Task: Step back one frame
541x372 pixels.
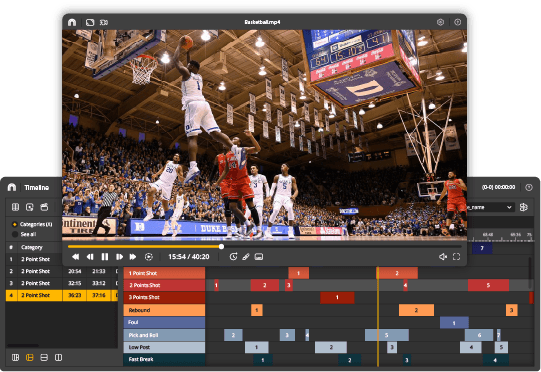Action: click(x=90, y=257)
